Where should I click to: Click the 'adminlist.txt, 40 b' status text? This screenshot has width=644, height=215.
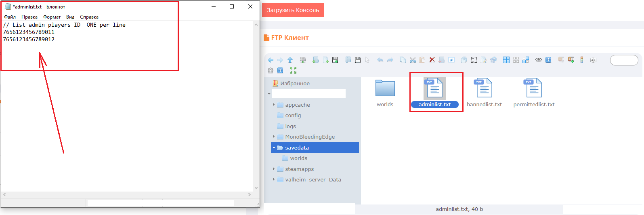(459, 209)
